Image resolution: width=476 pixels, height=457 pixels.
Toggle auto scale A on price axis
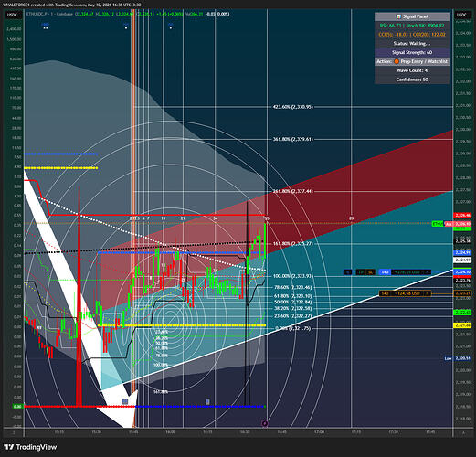pyautogui.click(x=464, y=432)
